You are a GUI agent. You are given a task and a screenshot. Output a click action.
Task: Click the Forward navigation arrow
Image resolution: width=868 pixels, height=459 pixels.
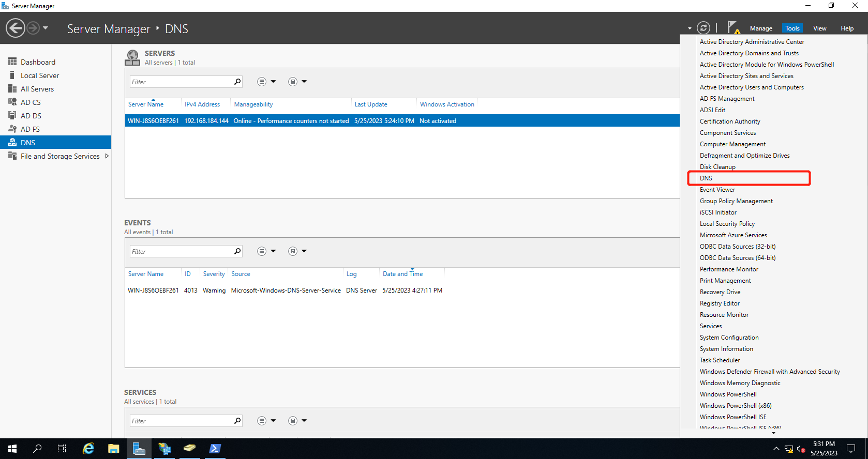(x=33, y=28)
